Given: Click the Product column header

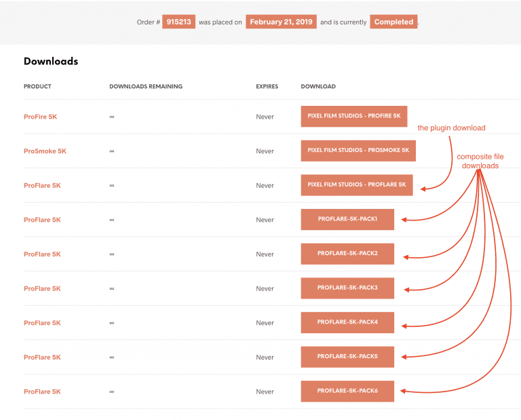Looking at the screenshot, I should (x=37, y=86).
